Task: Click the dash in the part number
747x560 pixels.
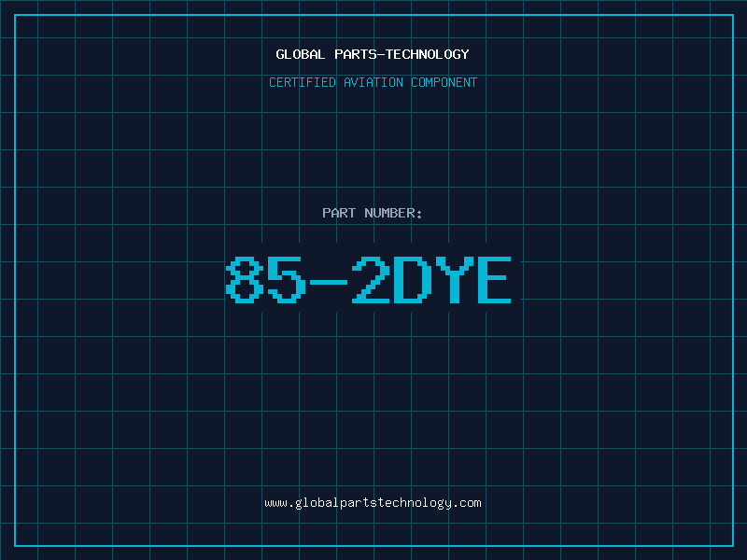Action: [327, 281]
